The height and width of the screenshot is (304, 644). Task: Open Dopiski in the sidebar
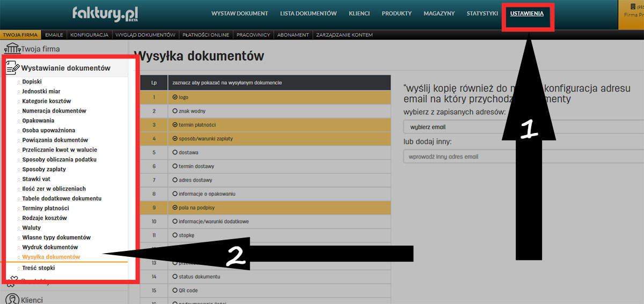coord(32,81)
